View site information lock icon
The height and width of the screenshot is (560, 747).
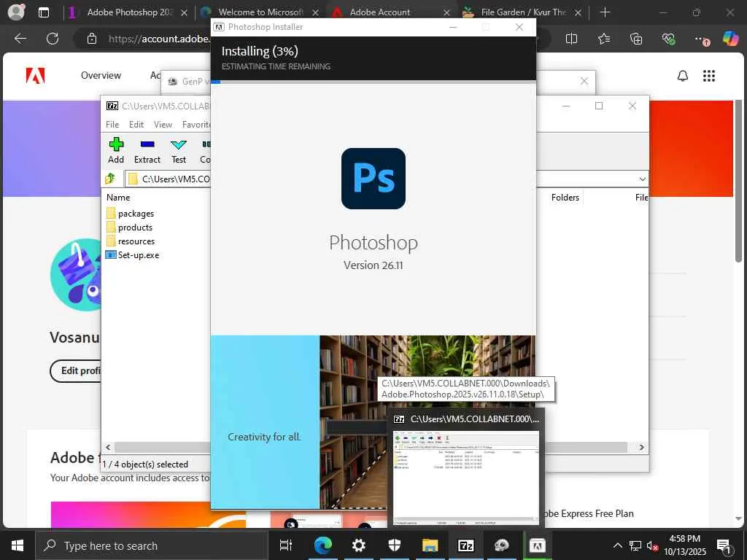point(92,39)
